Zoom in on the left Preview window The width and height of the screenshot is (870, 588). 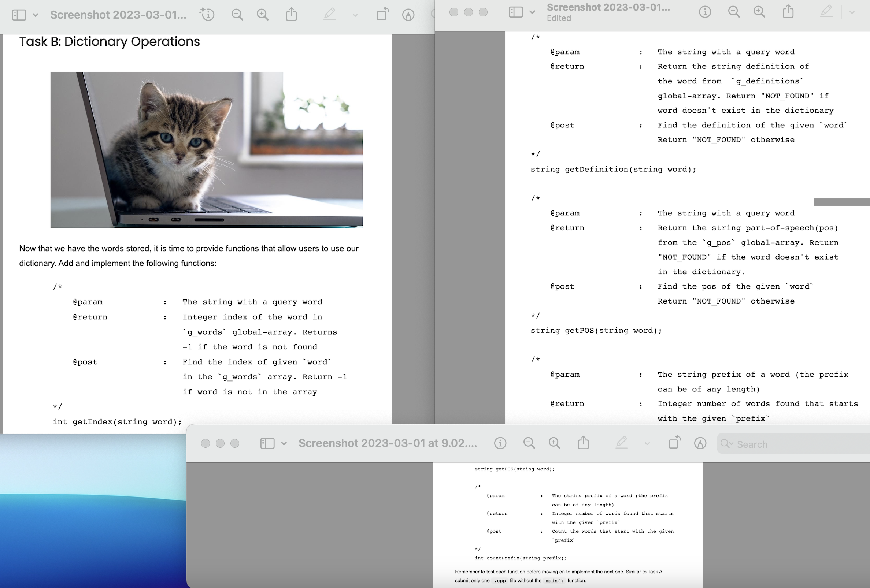262,15
